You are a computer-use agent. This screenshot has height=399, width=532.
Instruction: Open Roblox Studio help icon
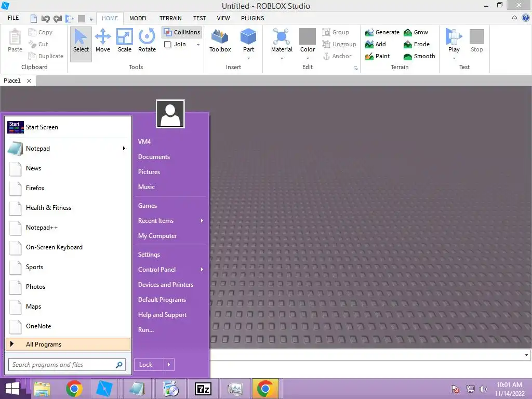[x=526, y=18]
